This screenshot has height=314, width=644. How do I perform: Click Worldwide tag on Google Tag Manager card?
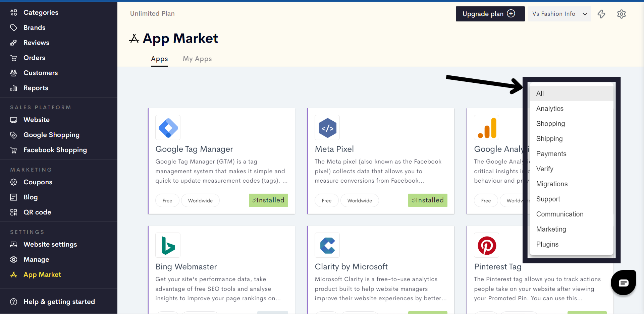coord(200,201)
